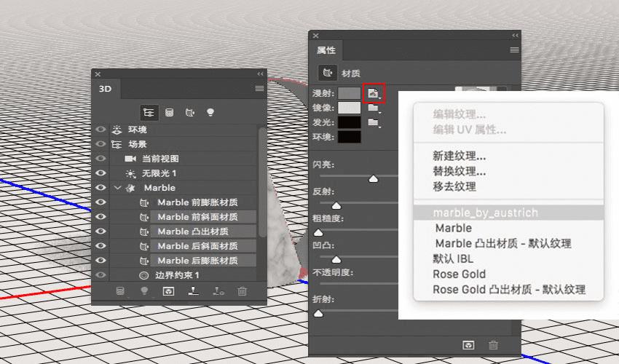Select the Rose Gold texture entry
This screenshot has width=619, height=364.
459,274
